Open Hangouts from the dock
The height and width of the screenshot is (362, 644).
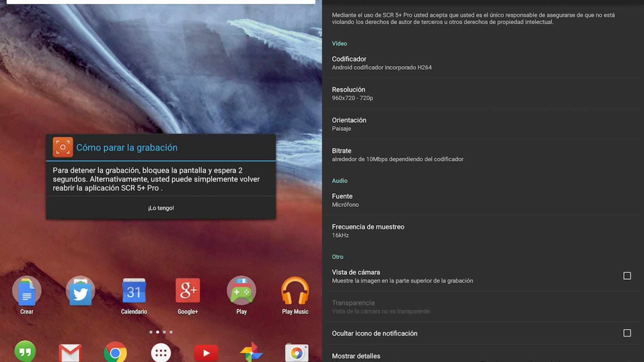click(25, 351)
